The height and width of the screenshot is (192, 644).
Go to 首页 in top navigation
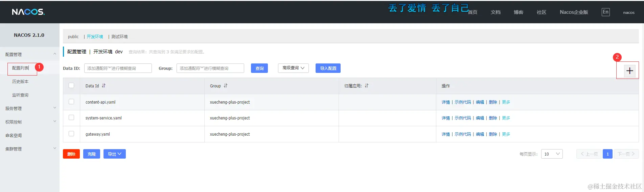click(473, 12)
